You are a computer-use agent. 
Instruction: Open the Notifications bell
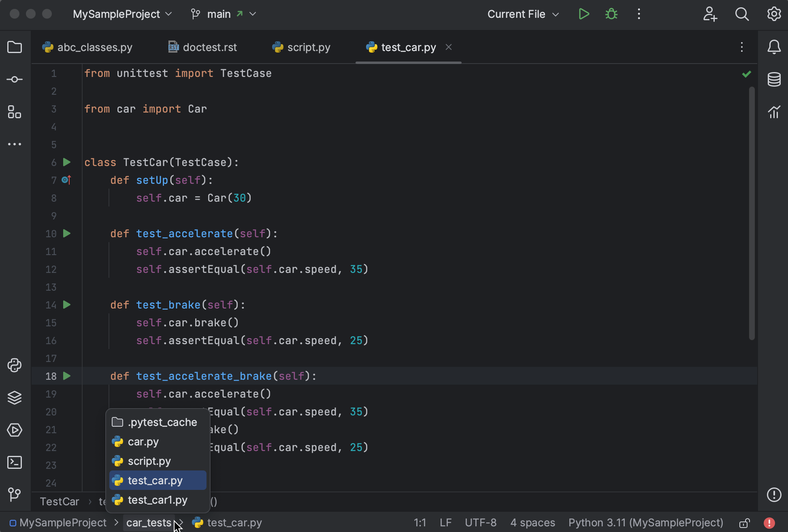pos(774,47)
